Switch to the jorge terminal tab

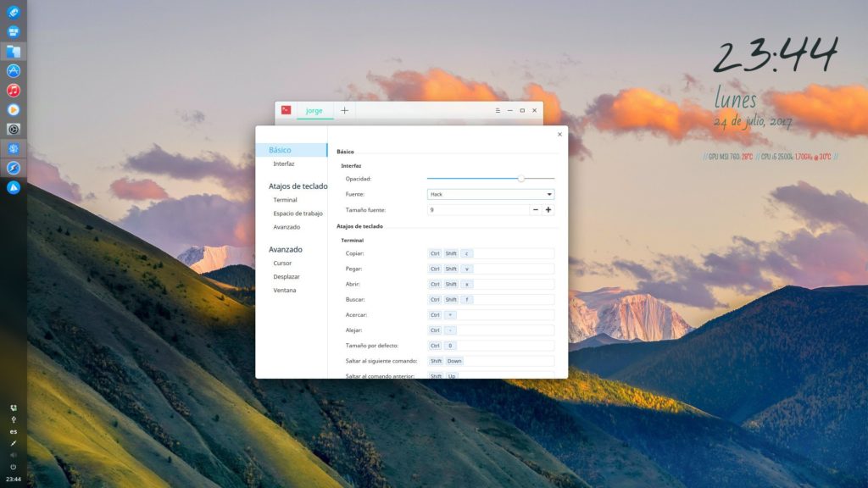point(314,111)
